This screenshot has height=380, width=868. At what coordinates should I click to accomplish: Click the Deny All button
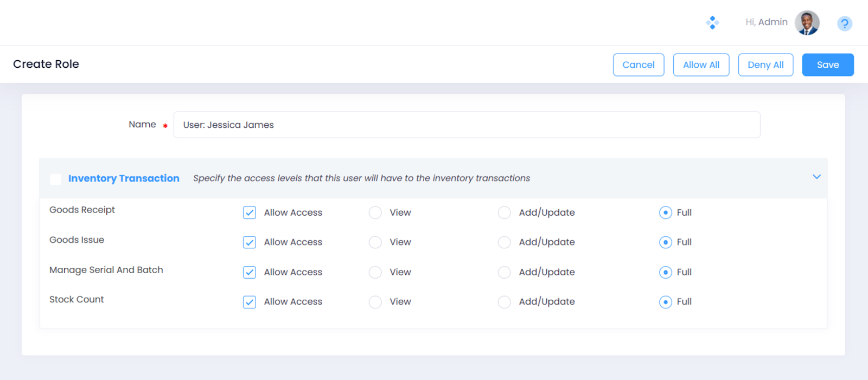765,65
